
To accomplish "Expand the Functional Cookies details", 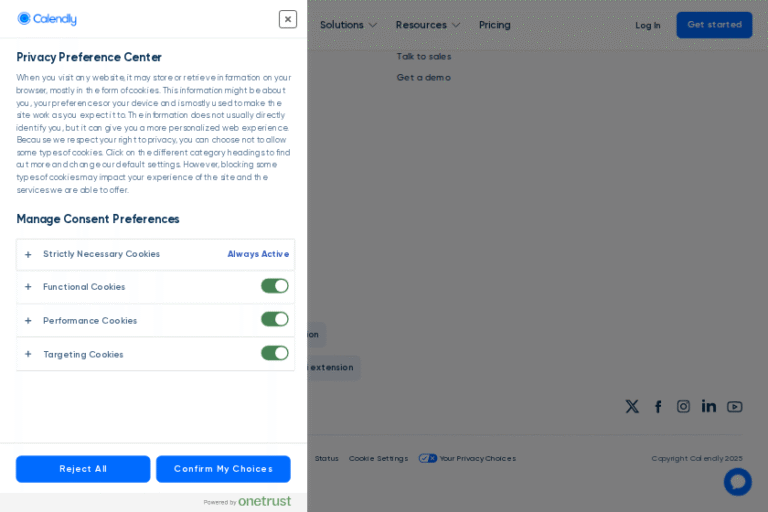I will pos(28,287).
